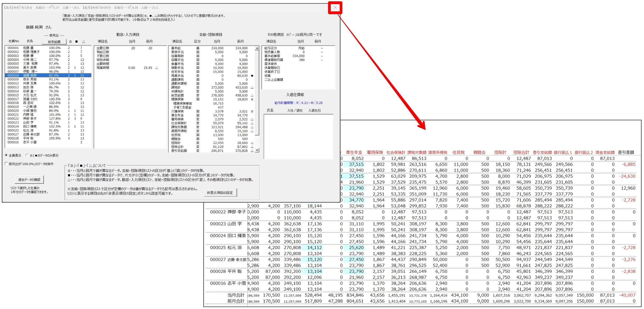Click the 残業手当 row marked with ■
The image size is (644, 309).
[212, 76]
